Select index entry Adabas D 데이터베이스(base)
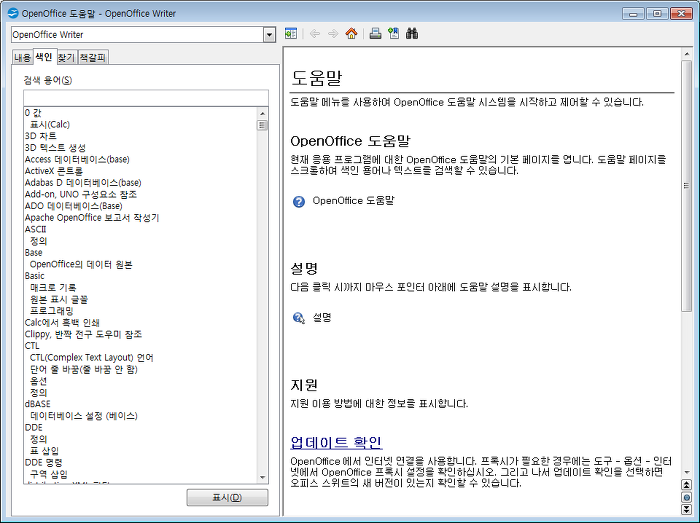 coord(83,183)
